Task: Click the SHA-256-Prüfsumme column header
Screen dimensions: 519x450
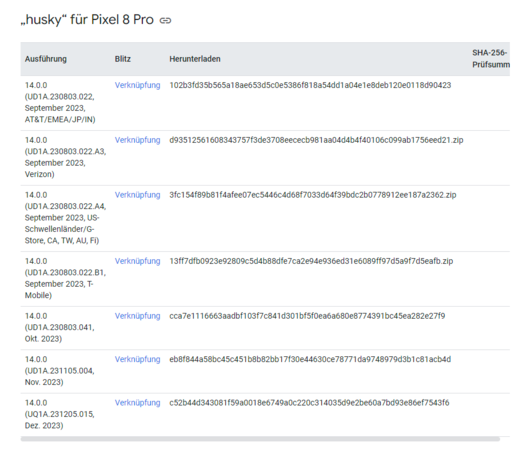Action: 491,59
